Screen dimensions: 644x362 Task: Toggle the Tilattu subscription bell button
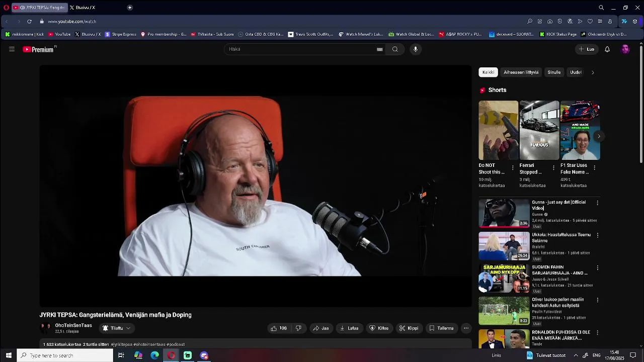coord(117,328)
